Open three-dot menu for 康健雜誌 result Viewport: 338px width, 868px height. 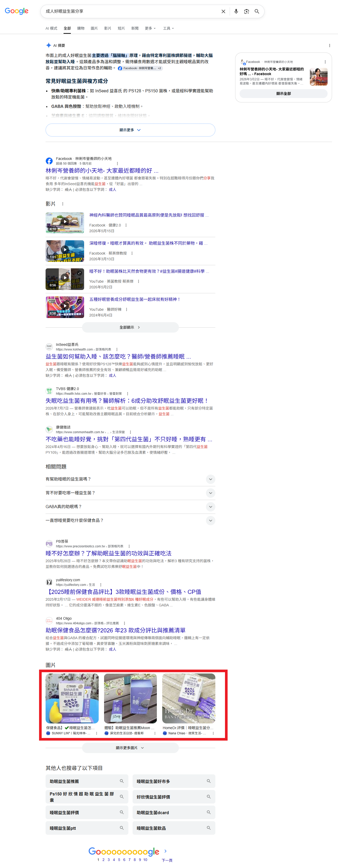130,432
